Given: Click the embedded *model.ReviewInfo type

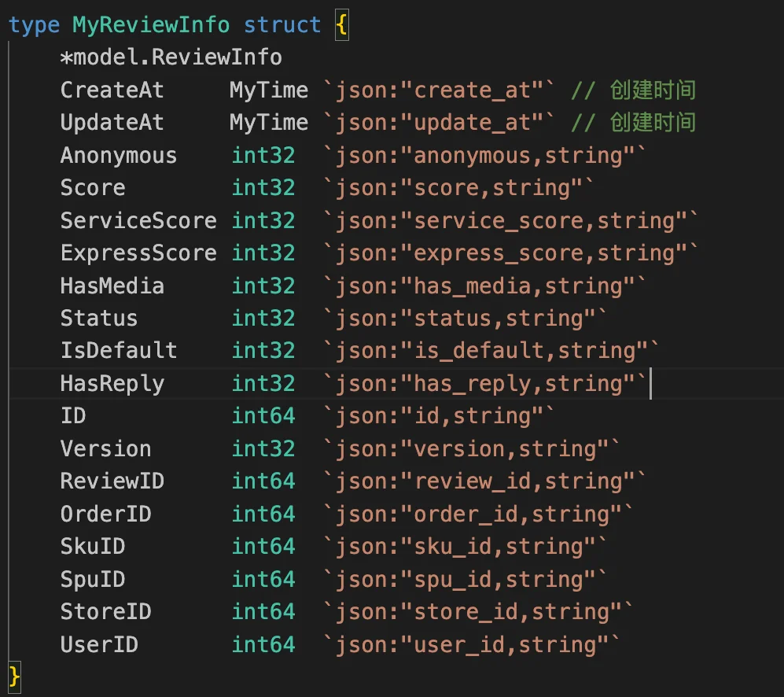Looking at the screenshot, I should tap(171, 57).
